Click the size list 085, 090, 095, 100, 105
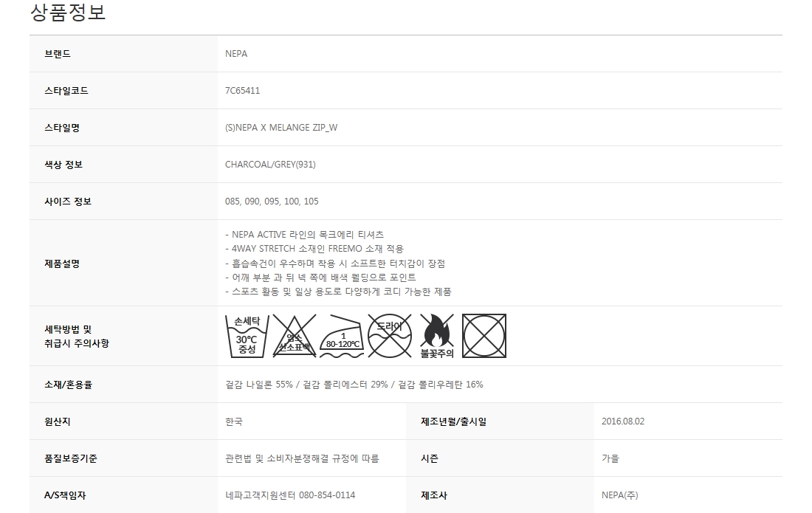 tap(272, 202)
